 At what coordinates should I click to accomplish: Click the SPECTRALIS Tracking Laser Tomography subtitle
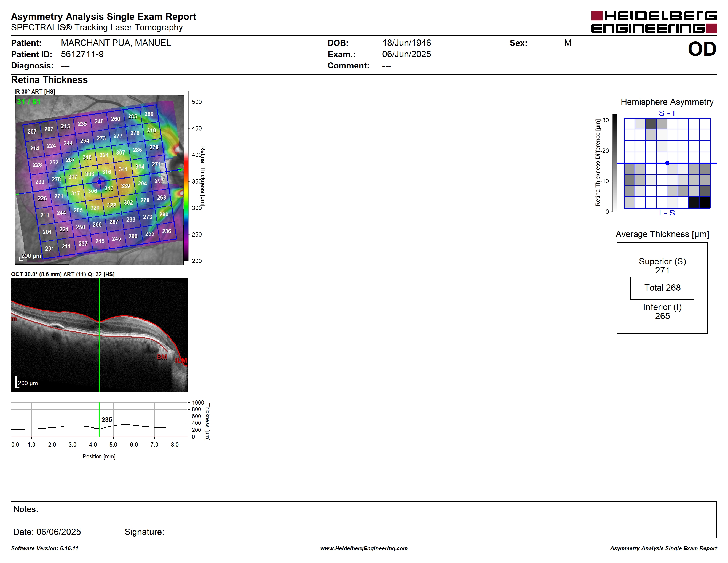point(97,28)
